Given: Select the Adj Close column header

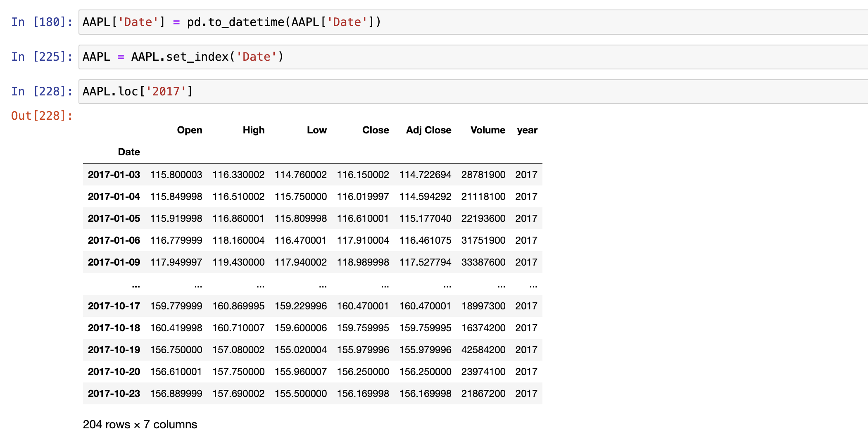Looking at the screenshot, I should pos(428,130).
